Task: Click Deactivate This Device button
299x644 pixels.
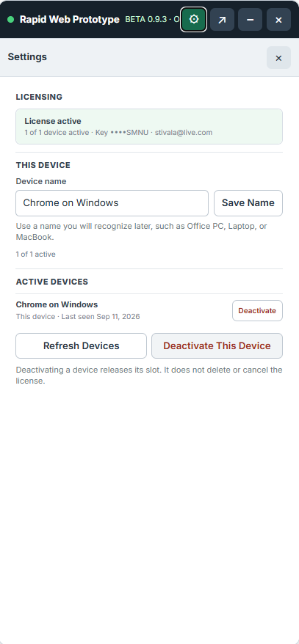Action: pyautogui.click(x=217, y=345)
